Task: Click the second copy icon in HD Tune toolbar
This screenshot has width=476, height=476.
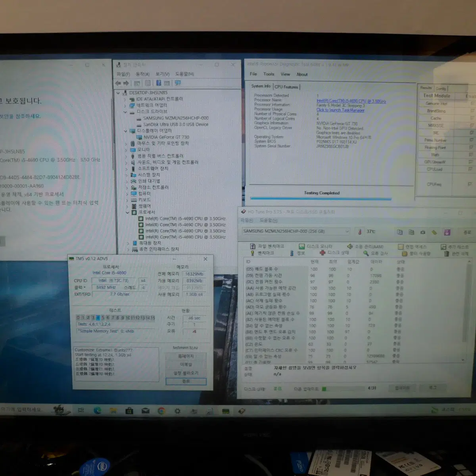Action: click(x=411, y=232)
